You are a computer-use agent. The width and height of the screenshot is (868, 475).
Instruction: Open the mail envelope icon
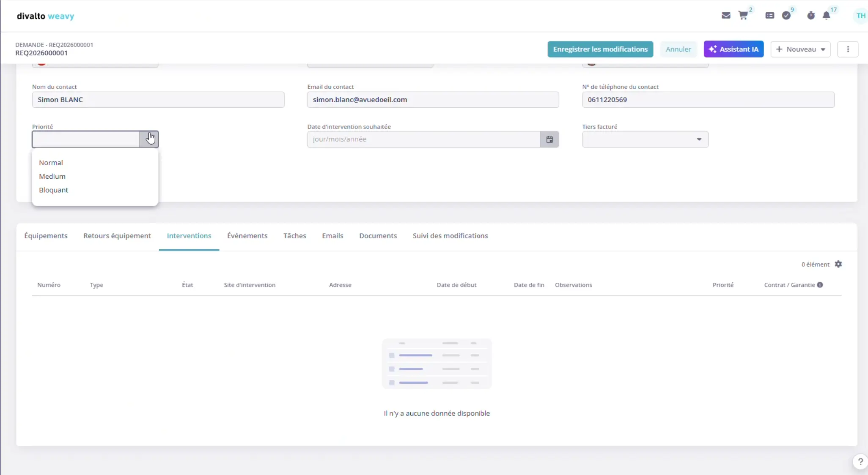[x=726, y=16]
